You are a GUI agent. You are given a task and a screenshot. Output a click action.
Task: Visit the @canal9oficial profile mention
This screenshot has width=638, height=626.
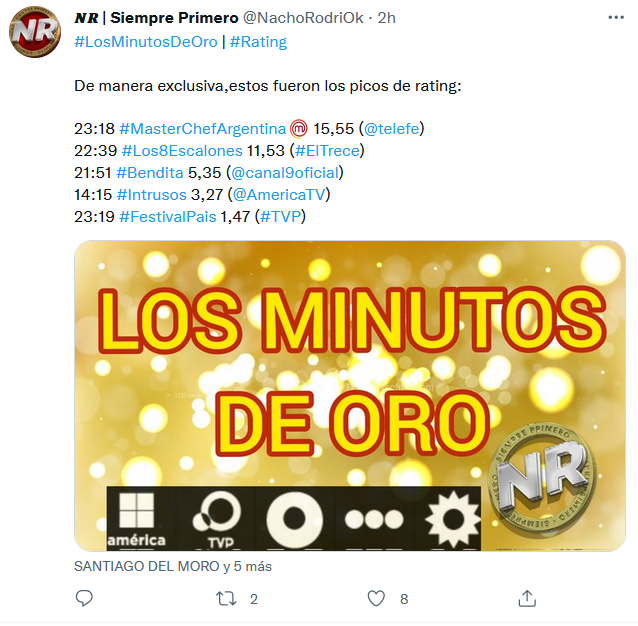pos(285,173)
